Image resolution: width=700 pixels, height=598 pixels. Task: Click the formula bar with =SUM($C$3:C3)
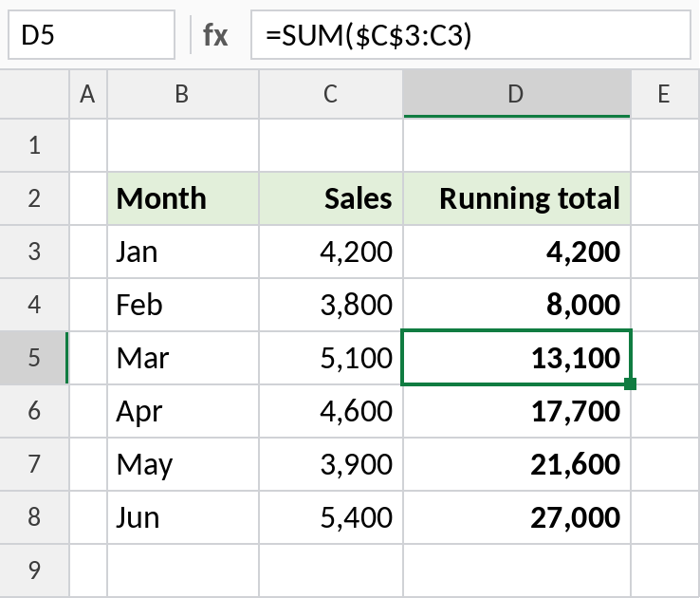coord(470,35)
